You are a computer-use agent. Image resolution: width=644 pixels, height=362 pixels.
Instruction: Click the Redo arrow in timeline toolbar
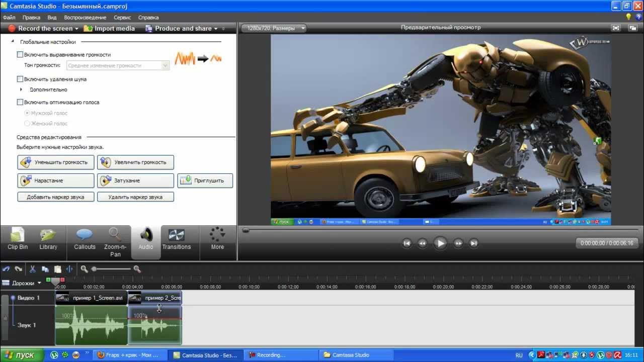19,269
